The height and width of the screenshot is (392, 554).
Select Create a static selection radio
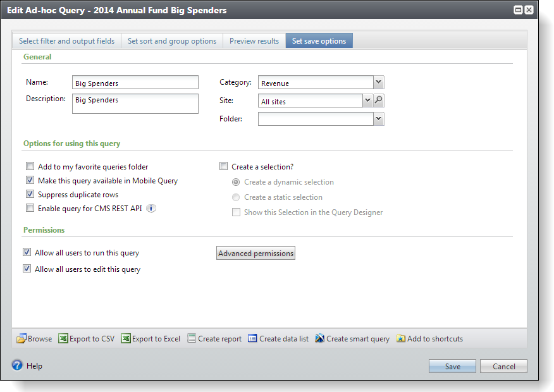point(236,197)
